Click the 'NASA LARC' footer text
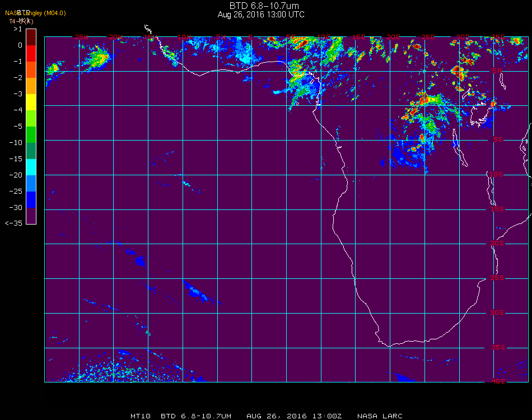This screenshot has height=420, width=532. (380, 416)
